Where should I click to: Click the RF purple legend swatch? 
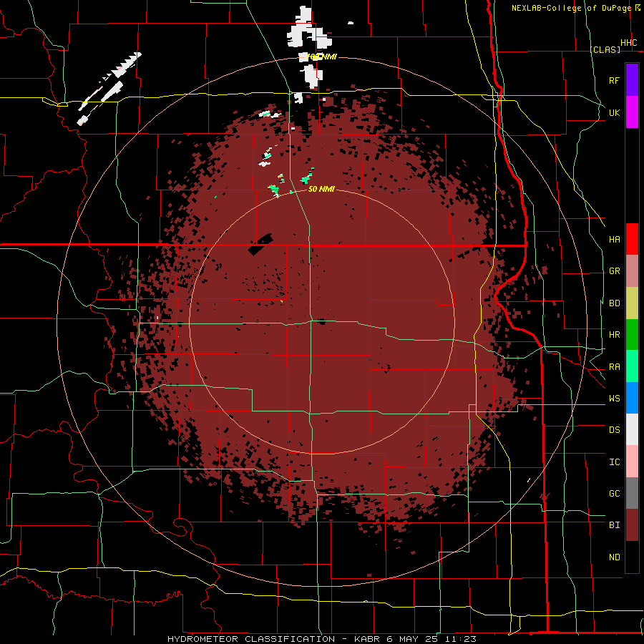[x=632, y=80]
